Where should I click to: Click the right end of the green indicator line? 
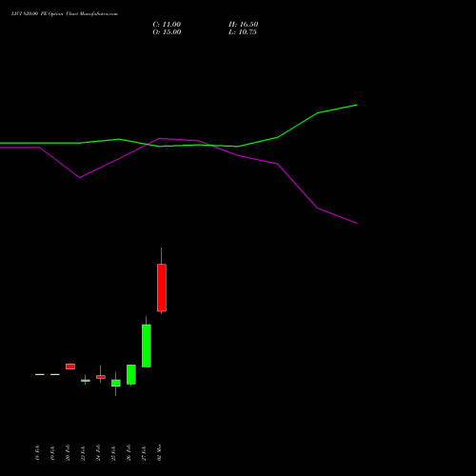click(x=356, y=105)
